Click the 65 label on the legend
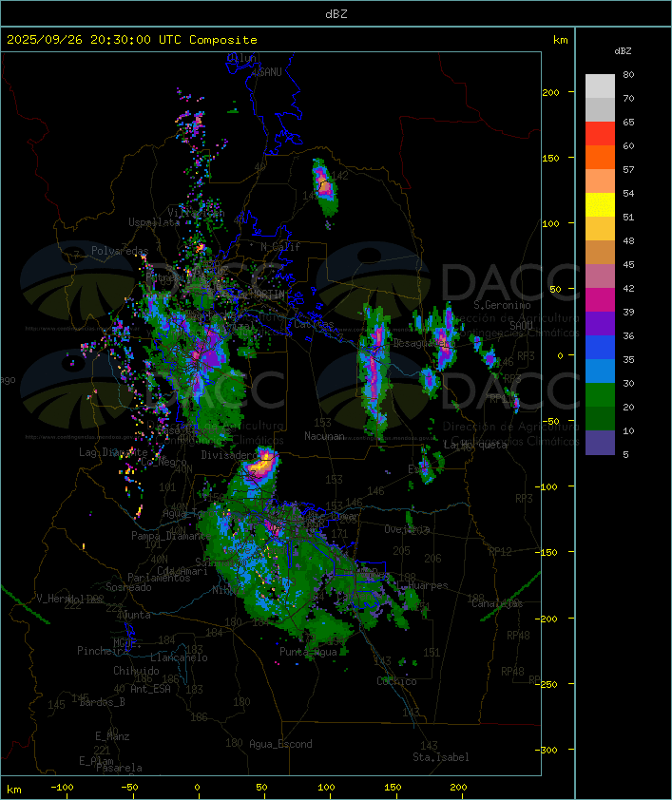 628,122
